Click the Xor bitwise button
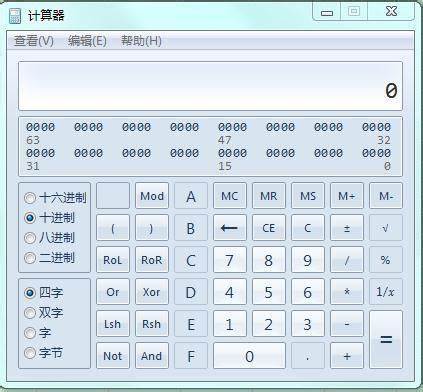The height and width of the screenshot is (392, 423). pyautogui.click(x=152, y=292)
